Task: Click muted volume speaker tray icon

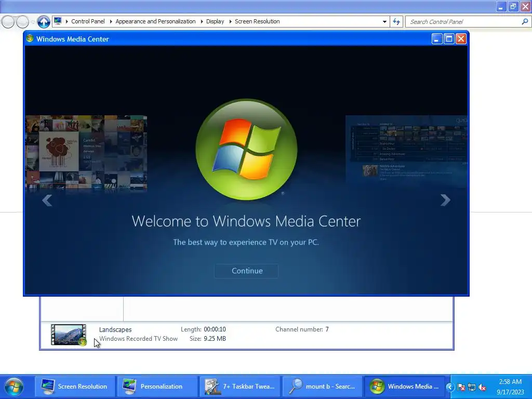Action: [x=482, y=387]
